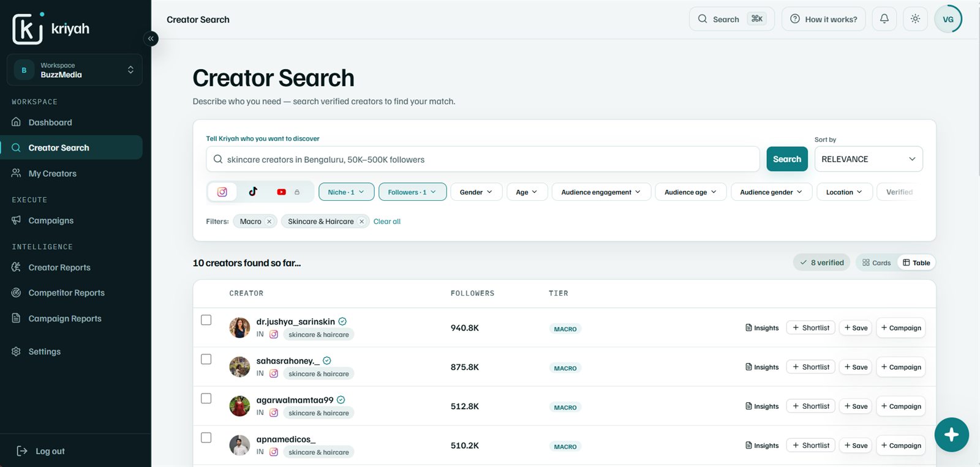Viewport: 980px width, 467px height.
Task: Open the How it works? help button
Action: tap(823, 19)
